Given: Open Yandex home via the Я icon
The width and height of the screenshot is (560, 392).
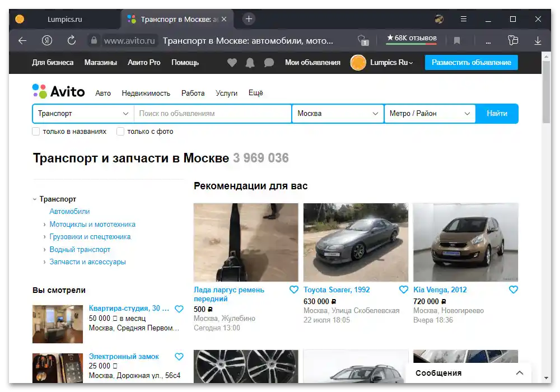Looking at the screenshot, I should point(47,40).
